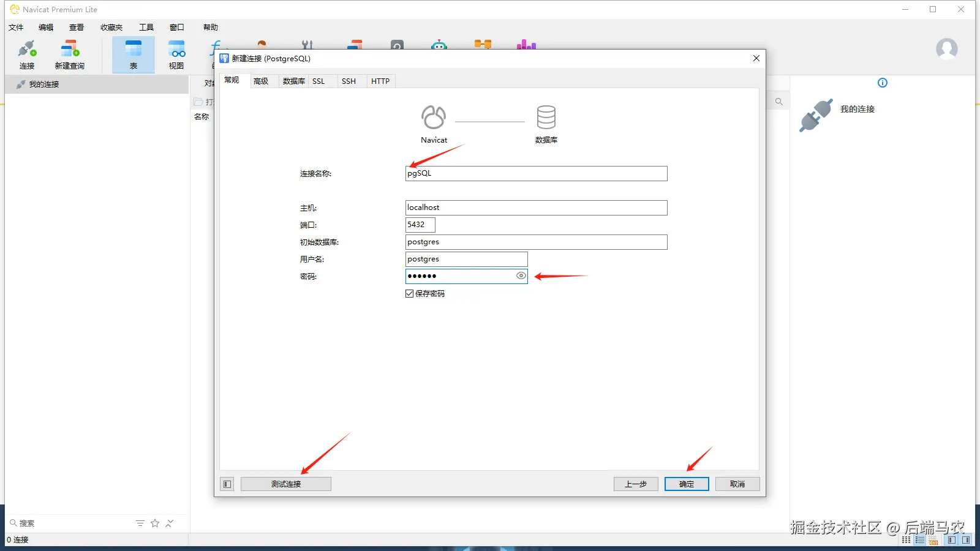Click the info icon in right panel
Image resolution: width=980 pixels, height=551 pixels.
(x=883, y=83)
